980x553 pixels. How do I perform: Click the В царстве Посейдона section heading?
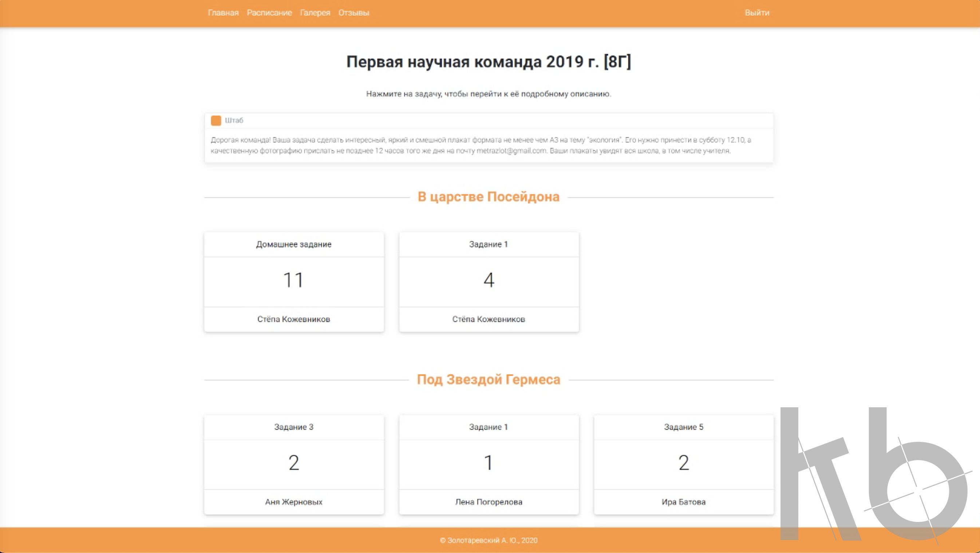(x=489, y=197)
